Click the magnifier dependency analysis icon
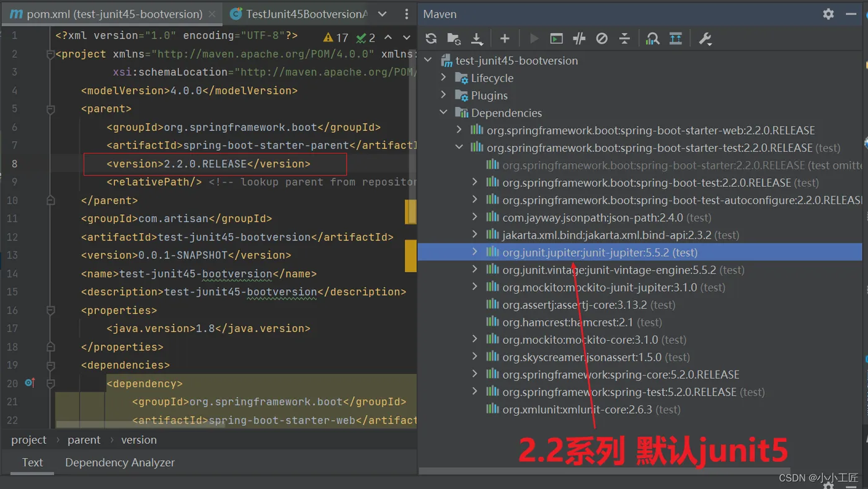This screenshot has width=868, height=489. pos(652,38)
